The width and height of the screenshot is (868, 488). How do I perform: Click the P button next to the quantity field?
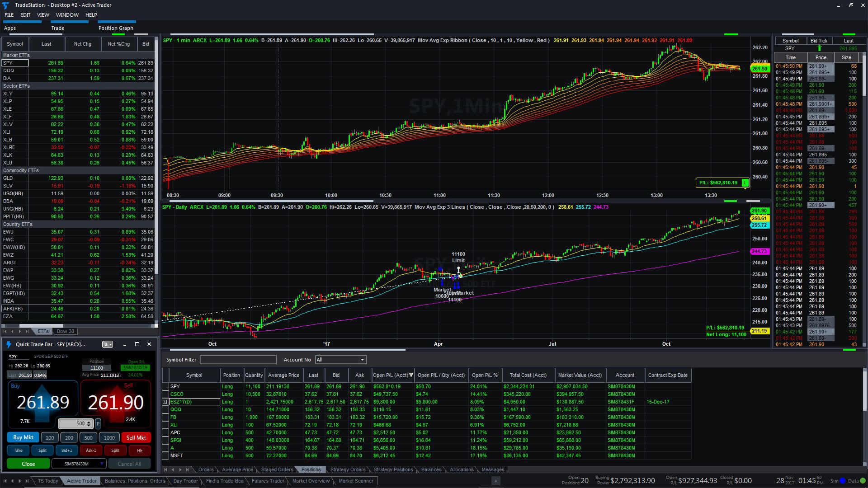pyautogui.click(x=98, y=423)
